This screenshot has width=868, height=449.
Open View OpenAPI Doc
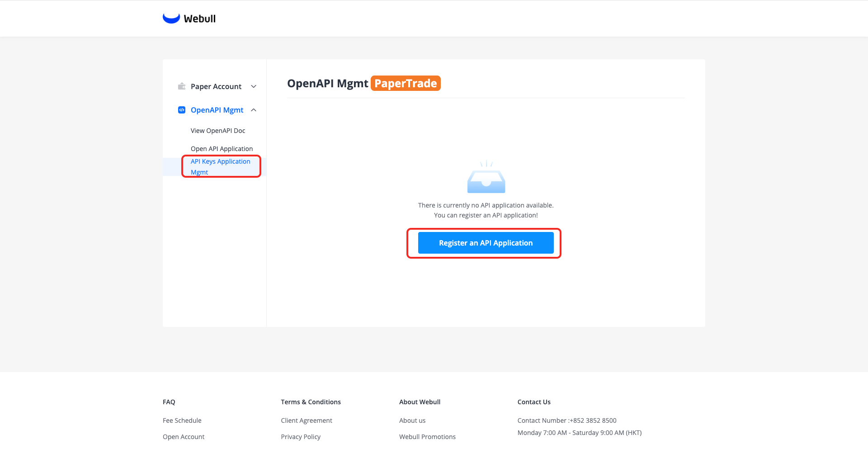click(218, 131)
